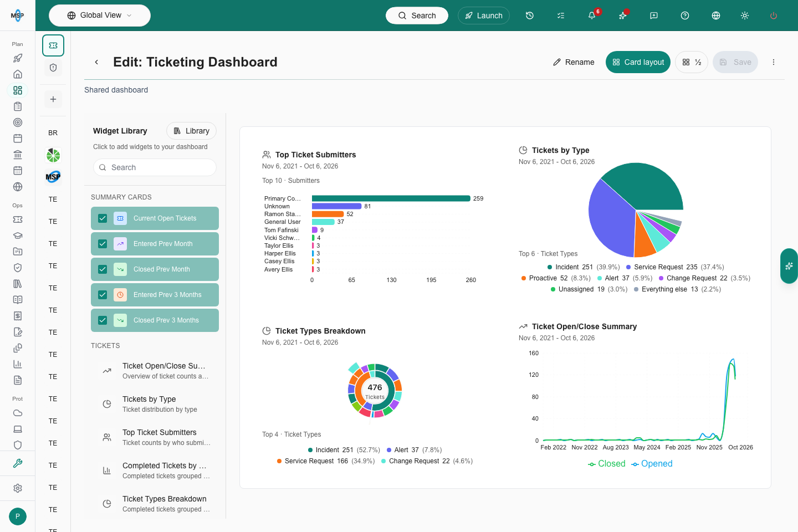
Task: Click the power logout icon
Action: [774, 16]
